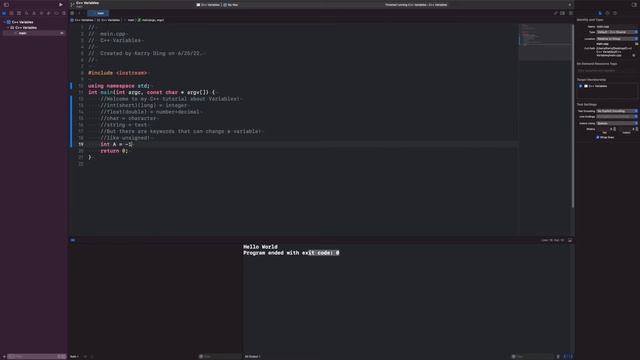
Task: Choose run destination My Mac
Action: pyautogui.click(x=231, y=5)
